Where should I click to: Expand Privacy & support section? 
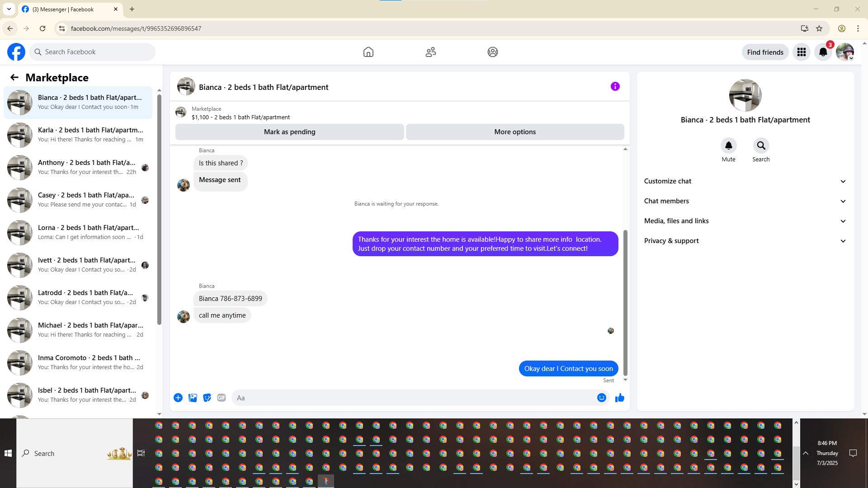click(x=745, y=241)
